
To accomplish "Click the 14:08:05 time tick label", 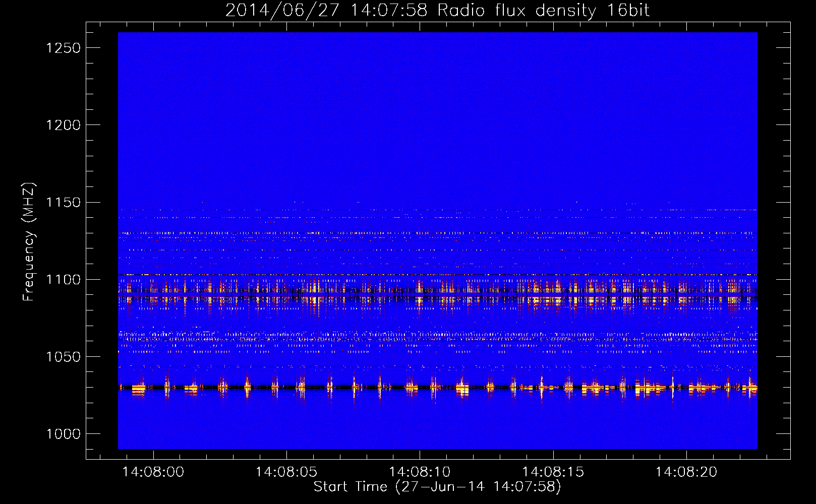I will [x=286, y=472].
